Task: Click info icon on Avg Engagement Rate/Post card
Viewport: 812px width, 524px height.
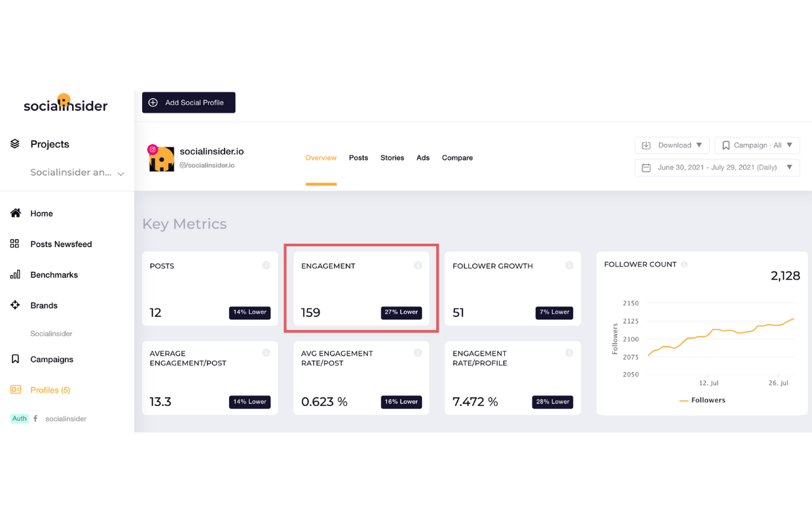Action: click(418, 352)
